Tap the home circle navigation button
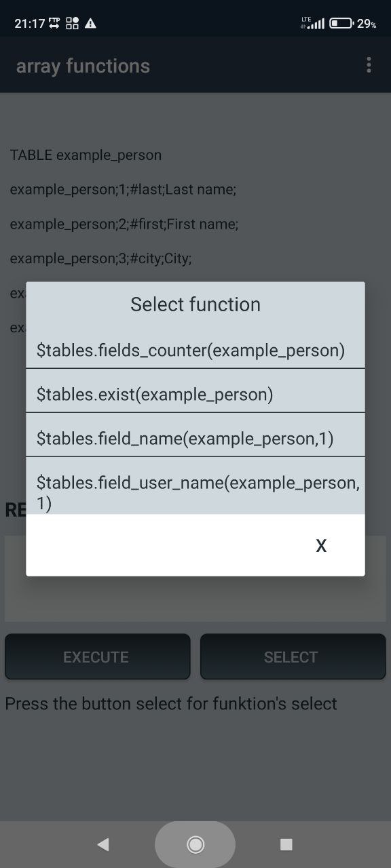The image size is (391, 868). coord(195,844)
